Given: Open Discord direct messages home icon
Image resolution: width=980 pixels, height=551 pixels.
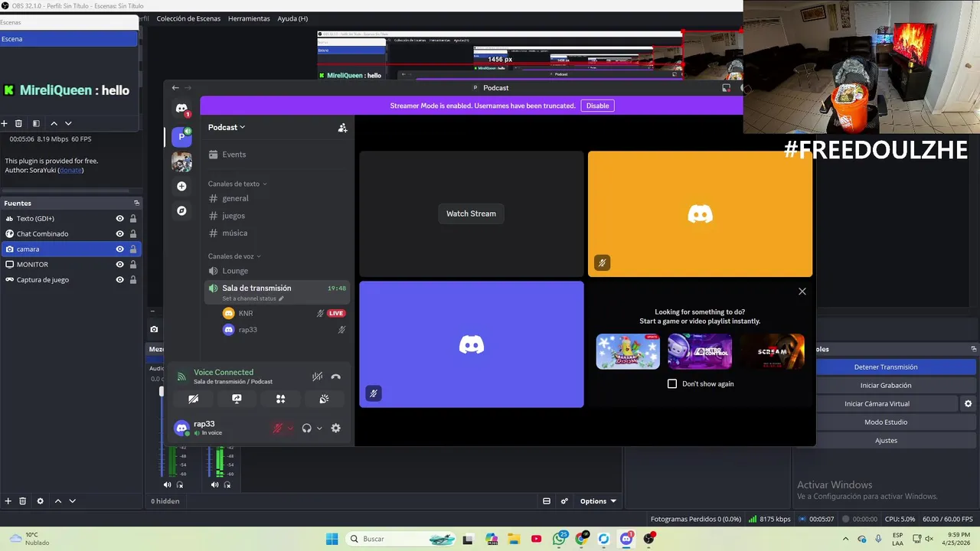Looking at the screenshot, I should (181, 109).
